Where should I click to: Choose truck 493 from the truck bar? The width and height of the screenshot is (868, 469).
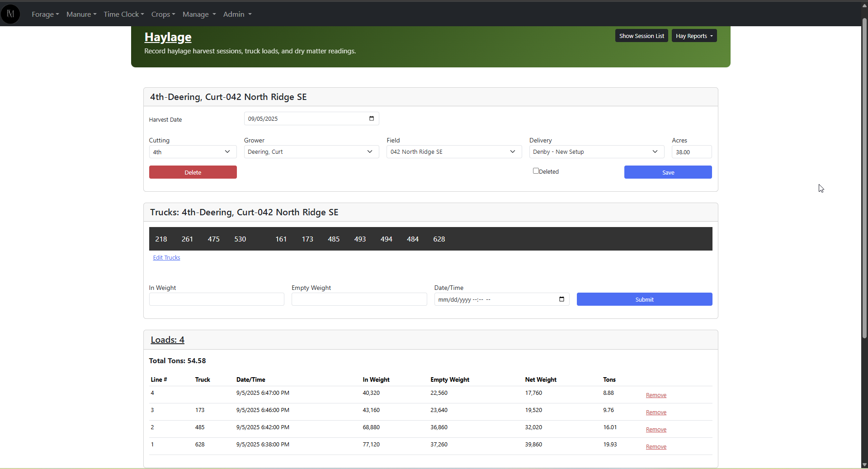click(360, 239)
